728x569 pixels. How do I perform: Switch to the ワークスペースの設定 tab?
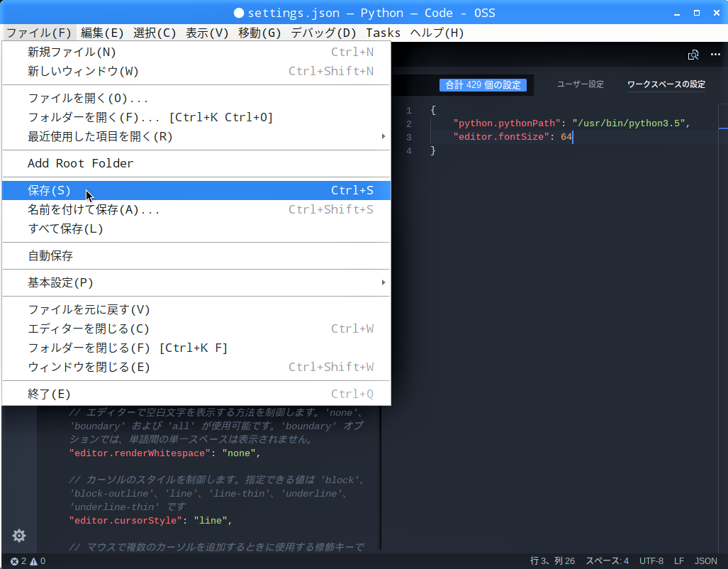(x=666, y=84)
